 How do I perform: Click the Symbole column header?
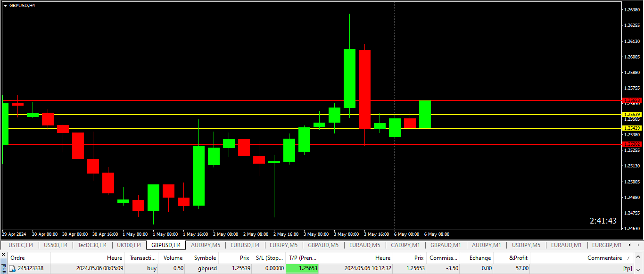[x=205, y=258]
